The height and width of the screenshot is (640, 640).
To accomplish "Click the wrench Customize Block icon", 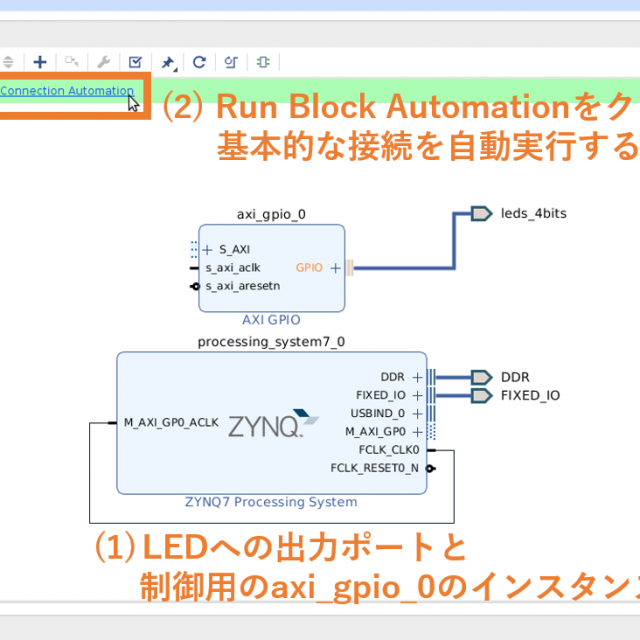I will coord(103,62).
